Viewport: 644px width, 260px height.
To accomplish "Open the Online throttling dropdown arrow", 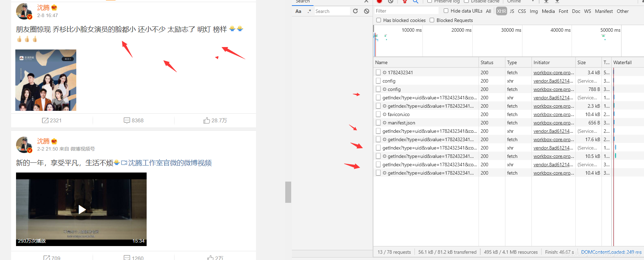I will tap(533, 1).
